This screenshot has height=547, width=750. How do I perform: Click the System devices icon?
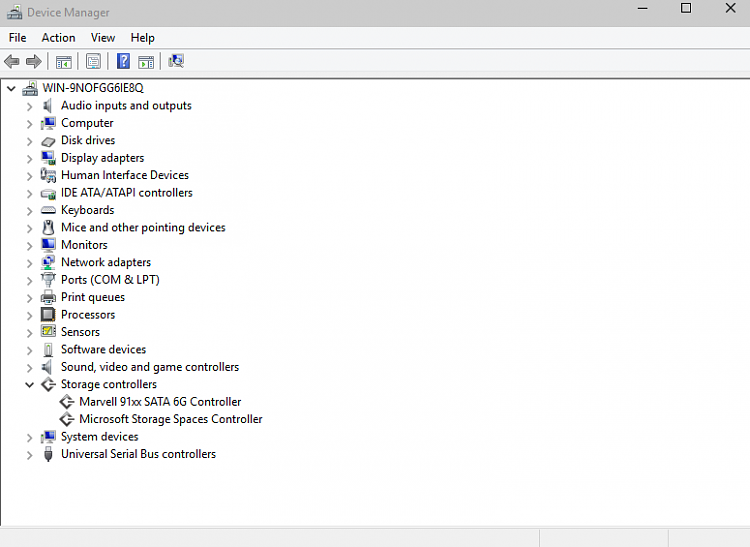tap(48, 437)
